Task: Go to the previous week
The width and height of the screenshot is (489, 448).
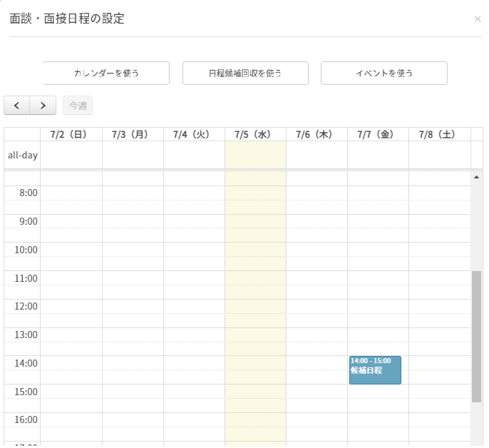Action: coord(16,106)
